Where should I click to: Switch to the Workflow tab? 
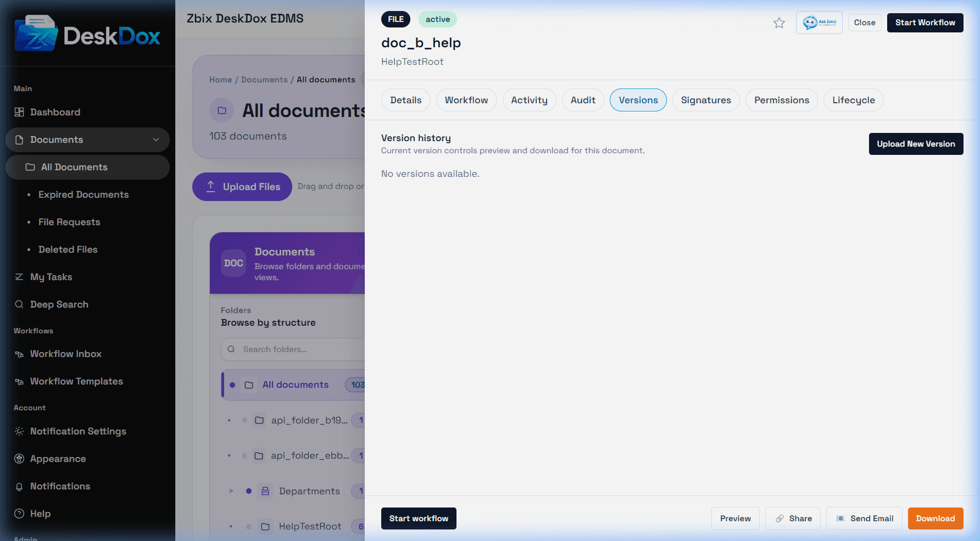(466, 100)
